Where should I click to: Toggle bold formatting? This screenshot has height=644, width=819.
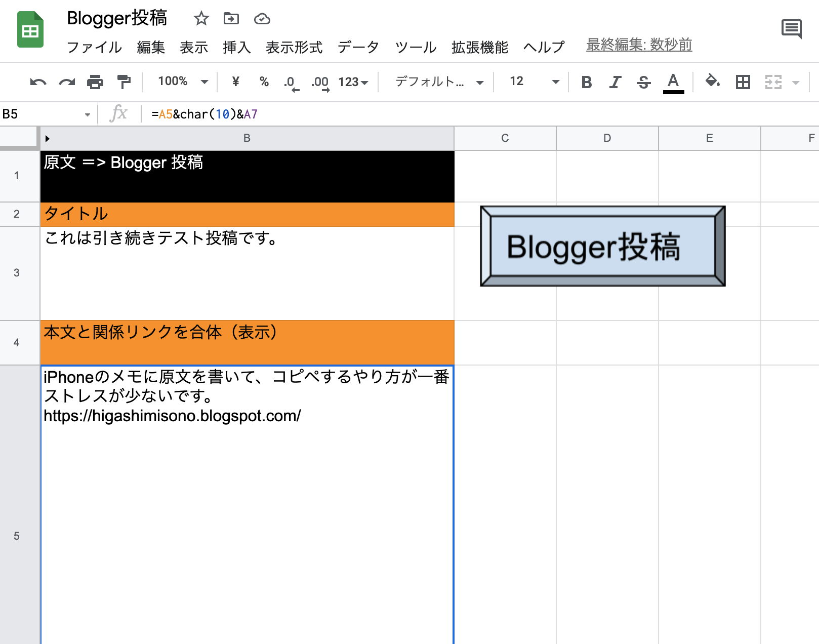point(587,82)
